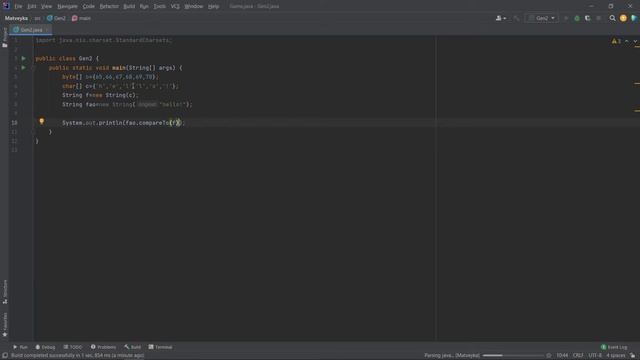Click the main method breadcrumb
The width and height of the screenshot is (640, 360).
[x=81, y=18]
